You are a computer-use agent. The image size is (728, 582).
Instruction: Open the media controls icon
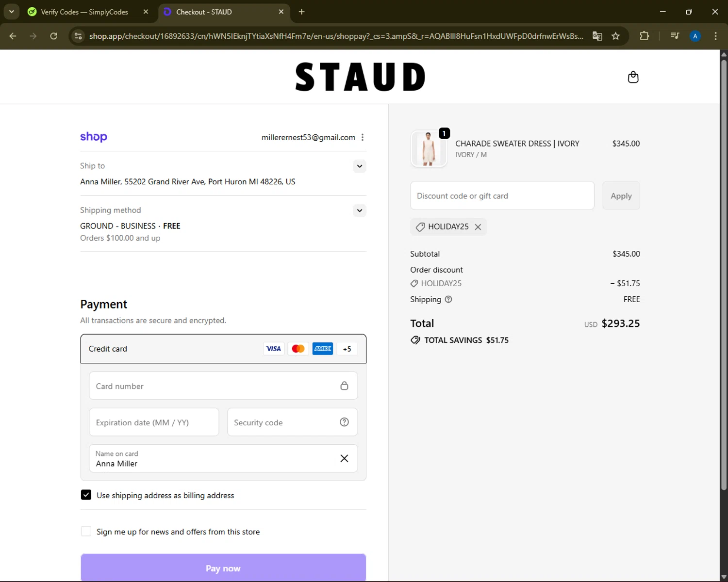pyautogui.click(x=675, y=36)
